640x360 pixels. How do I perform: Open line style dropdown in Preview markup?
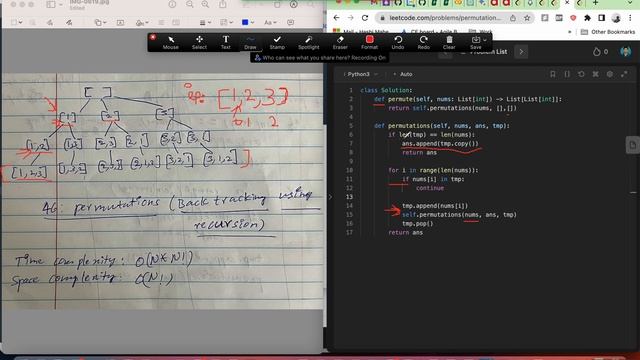[205, 22]
